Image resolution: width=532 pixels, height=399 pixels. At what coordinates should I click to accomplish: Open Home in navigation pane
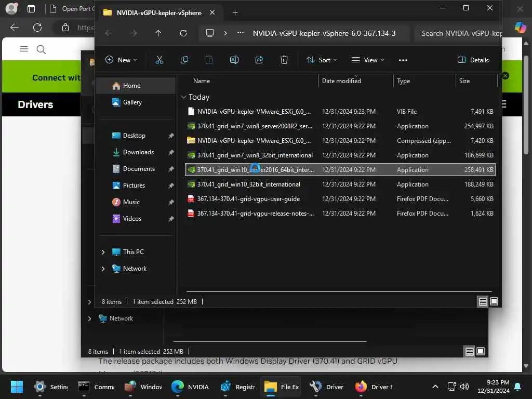[136, 86]
